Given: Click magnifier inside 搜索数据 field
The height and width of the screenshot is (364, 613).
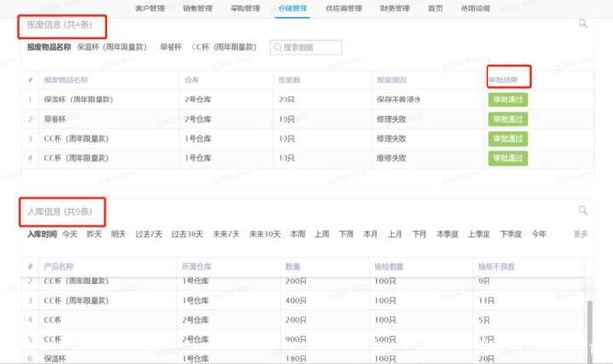Looking at the screenshot, I should coord(278,47).
